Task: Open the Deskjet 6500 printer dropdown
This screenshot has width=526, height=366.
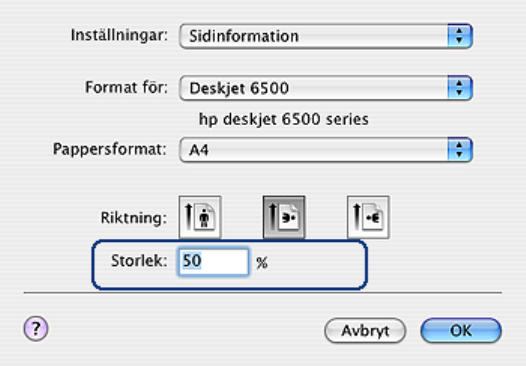Action: pyautogui.click(x=326, y=88)
